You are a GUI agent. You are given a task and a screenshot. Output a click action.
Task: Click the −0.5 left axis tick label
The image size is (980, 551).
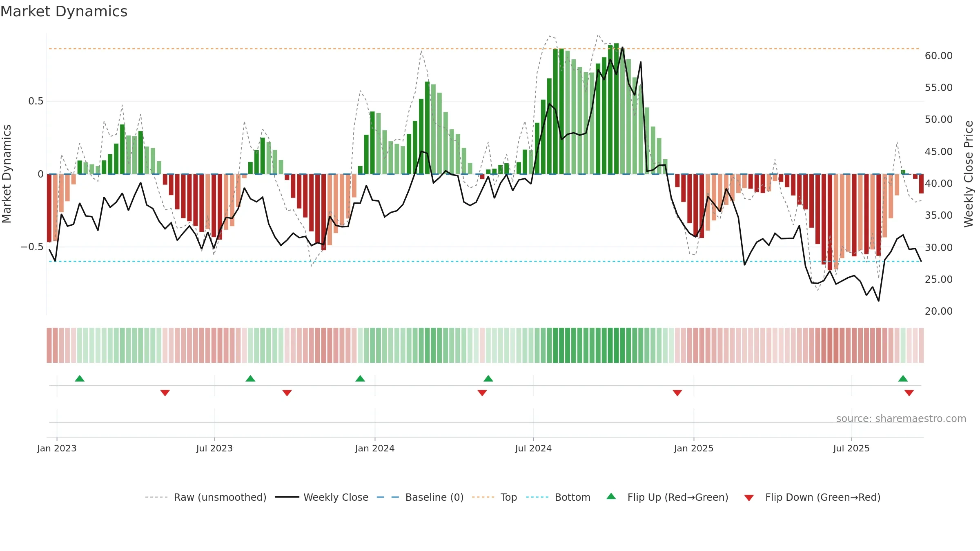tap(32, 247)
